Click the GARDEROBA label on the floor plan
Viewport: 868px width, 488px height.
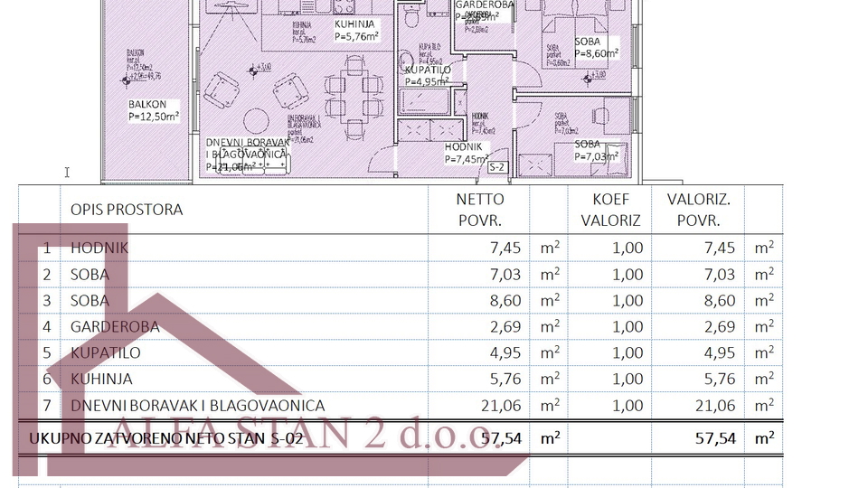click(484, 5)
